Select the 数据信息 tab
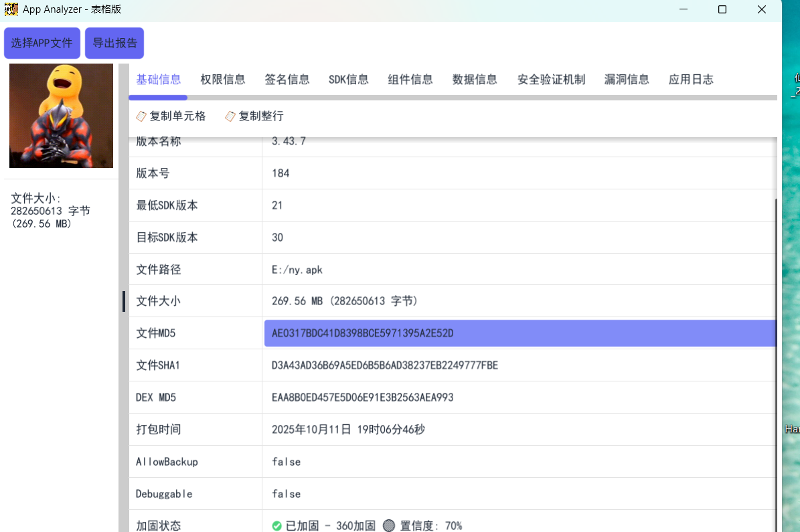The image size is (800, 532). click(475, 80)
